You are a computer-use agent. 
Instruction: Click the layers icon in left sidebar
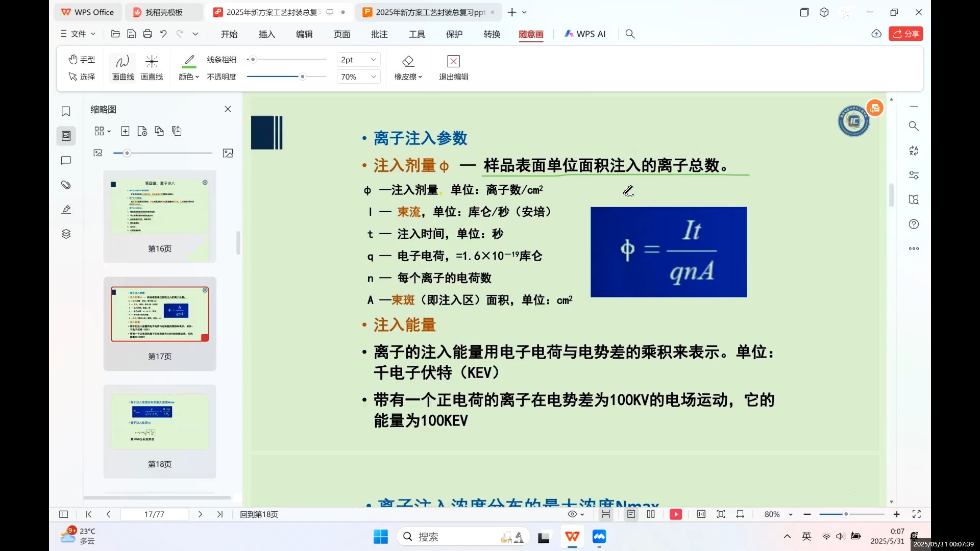click(x=66, y=234)
